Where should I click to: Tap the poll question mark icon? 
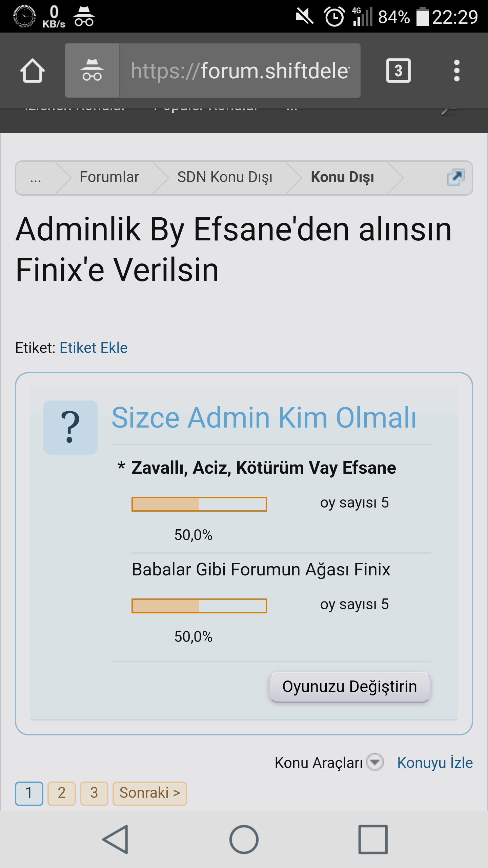[70, 427]
